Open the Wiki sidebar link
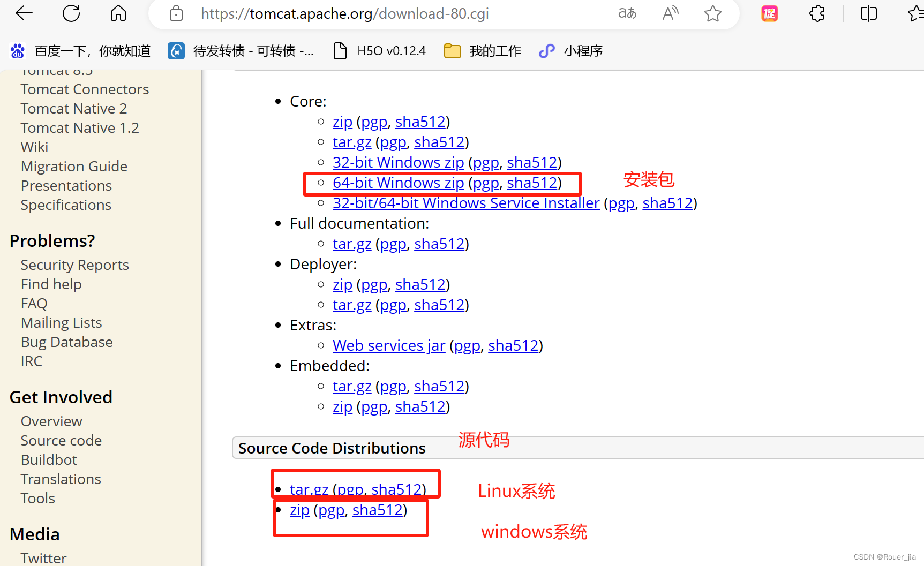The height and width of the screenshot is (566, 924). [x=34, y=147]
